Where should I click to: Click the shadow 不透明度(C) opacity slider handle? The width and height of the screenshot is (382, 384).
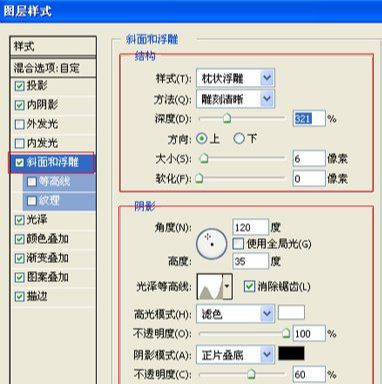point(251,374)
